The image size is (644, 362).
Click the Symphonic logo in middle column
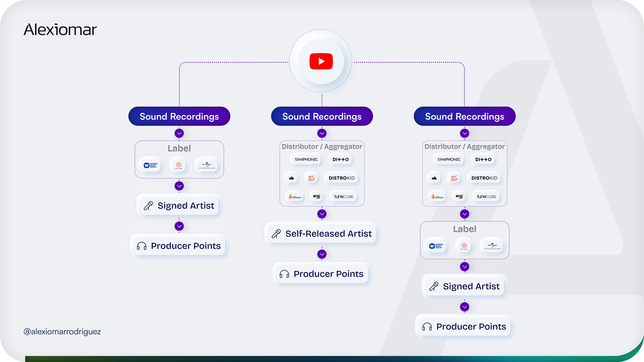tap(306, 159)
